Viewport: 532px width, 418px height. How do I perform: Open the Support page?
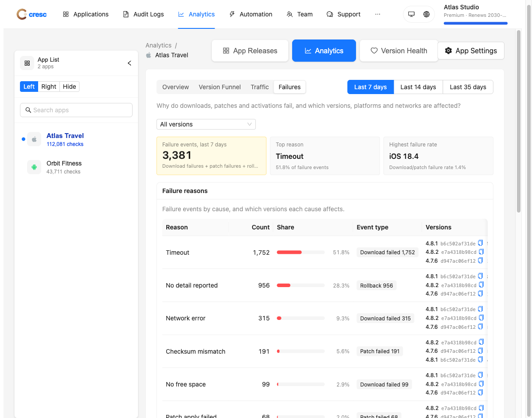[344, 14]
